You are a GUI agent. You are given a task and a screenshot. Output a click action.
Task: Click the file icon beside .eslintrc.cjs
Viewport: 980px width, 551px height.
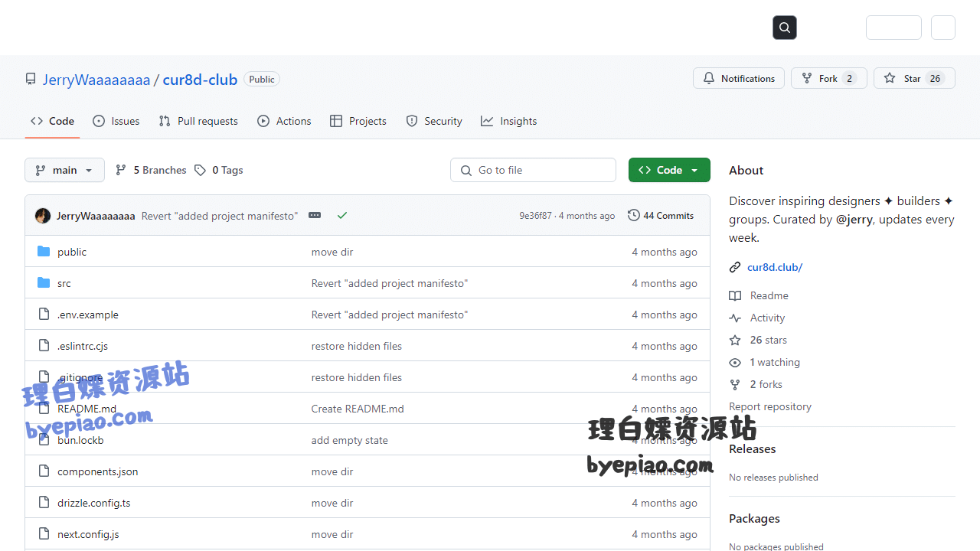click(44, 346)
